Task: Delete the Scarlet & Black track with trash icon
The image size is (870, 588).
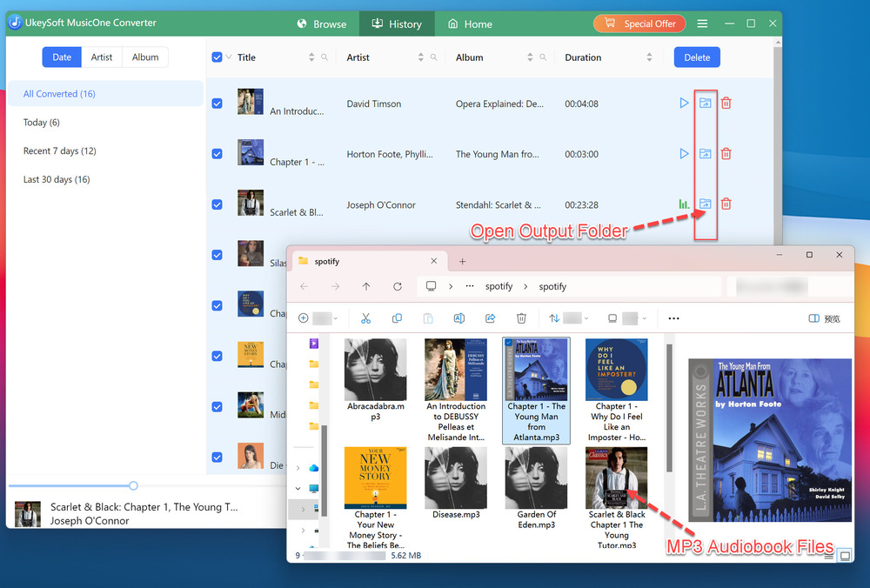Action: [726, 204]
